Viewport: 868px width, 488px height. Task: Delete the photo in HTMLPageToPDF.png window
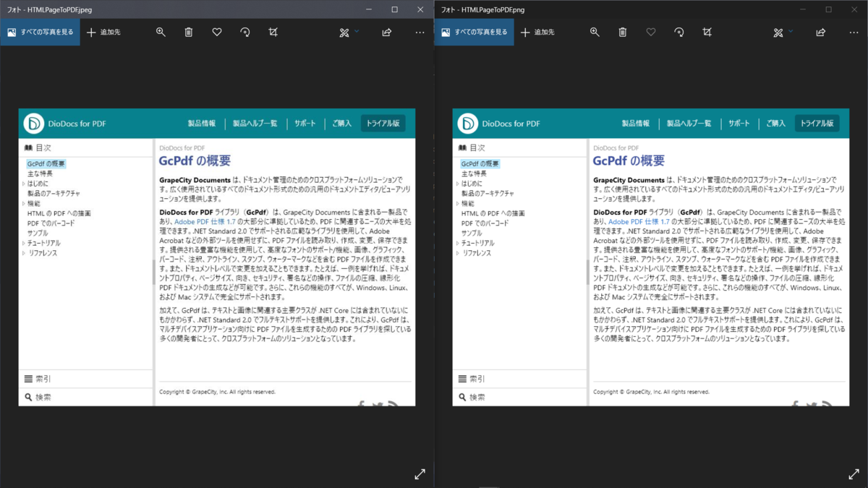coord(623,33)
